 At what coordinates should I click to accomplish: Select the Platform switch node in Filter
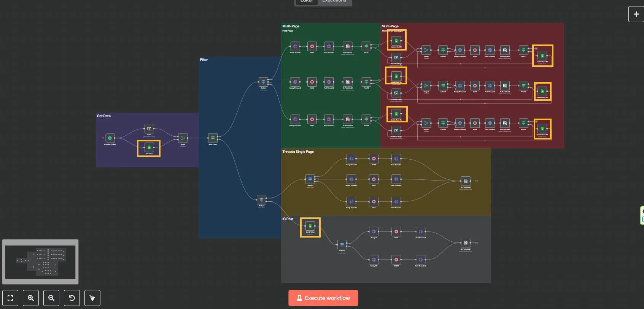pos(262,200)
